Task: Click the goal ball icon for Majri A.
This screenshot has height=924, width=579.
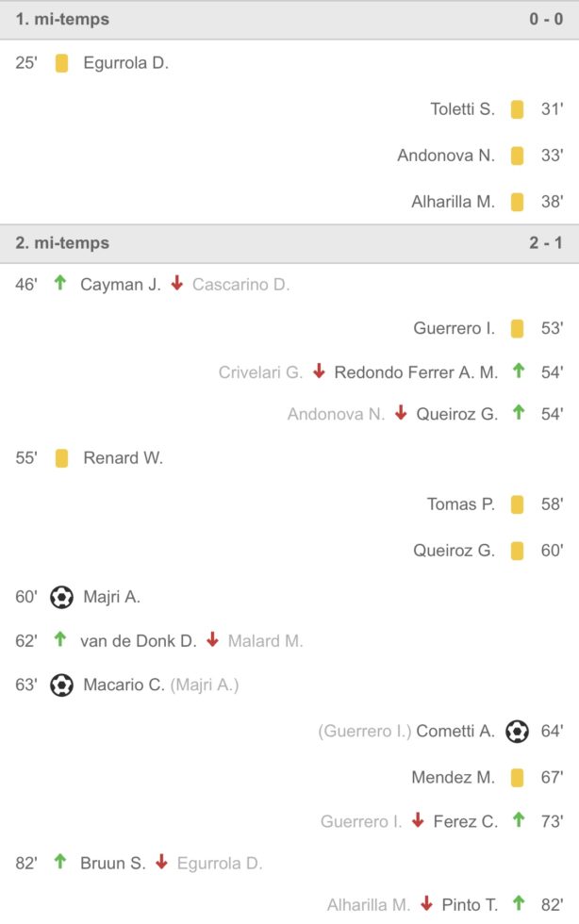Action: pyautogui.click(x=61, y=597)
